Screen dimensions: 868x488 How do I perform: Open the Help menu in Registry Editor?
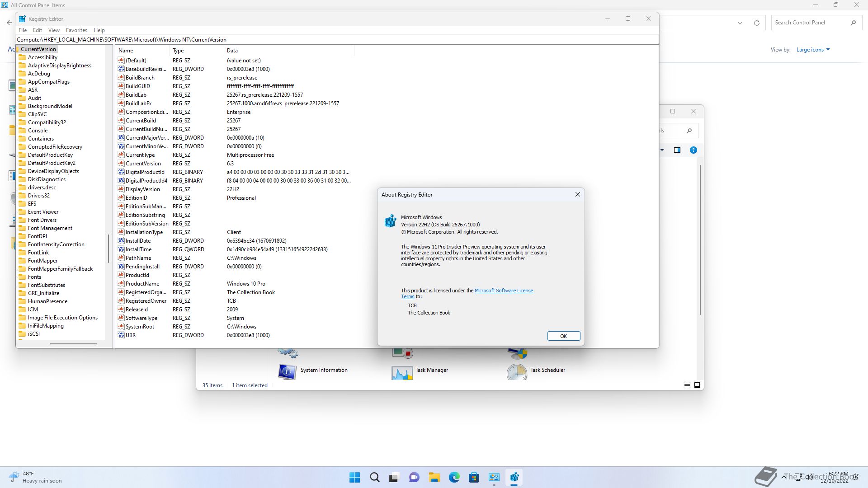(x=99, y=30)
